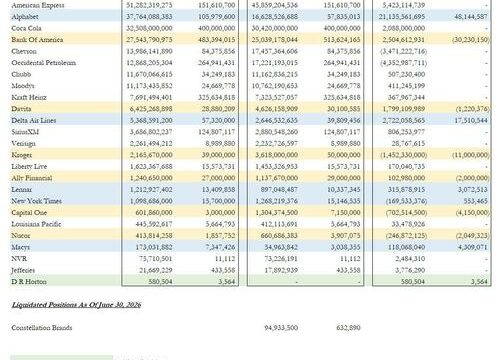This screenshot has height=360, width=500.
Task: Select the SiriusXM row label
Action: (x=25, y=132)
